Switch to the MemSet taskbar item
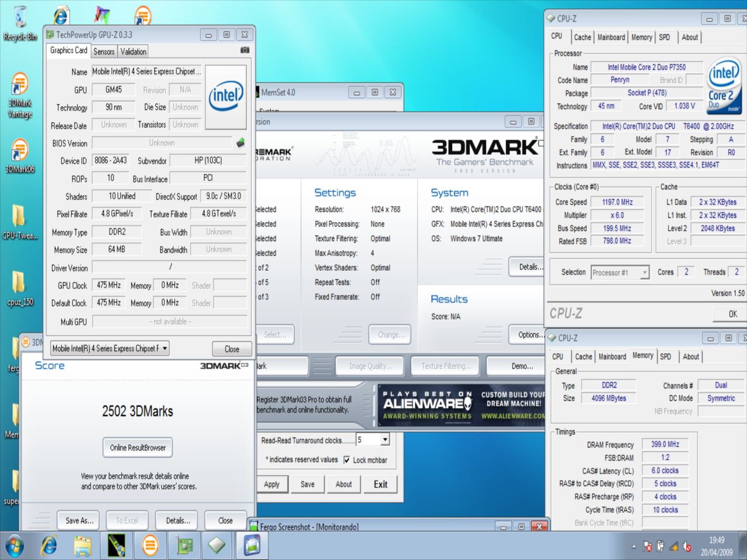 point(116,546)
